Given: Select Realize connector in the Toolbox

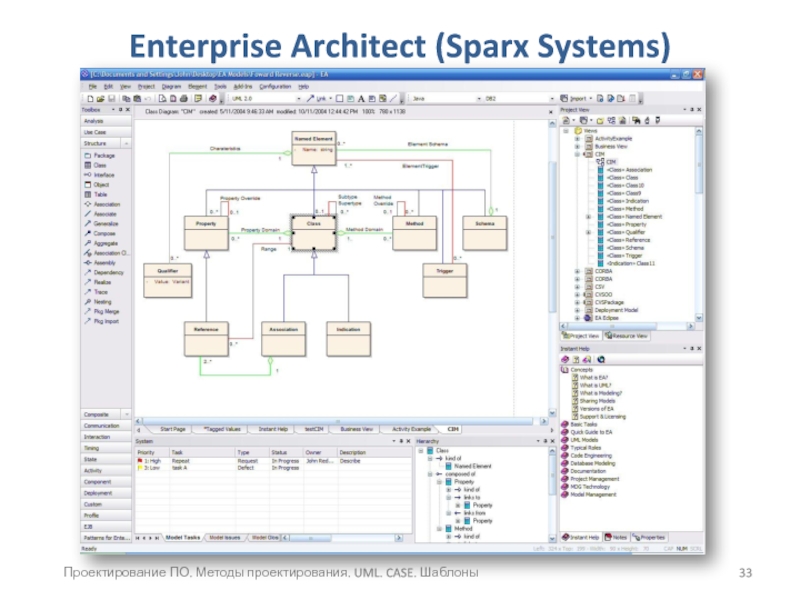Looking at the screenshot, I should tap(98, 282).
